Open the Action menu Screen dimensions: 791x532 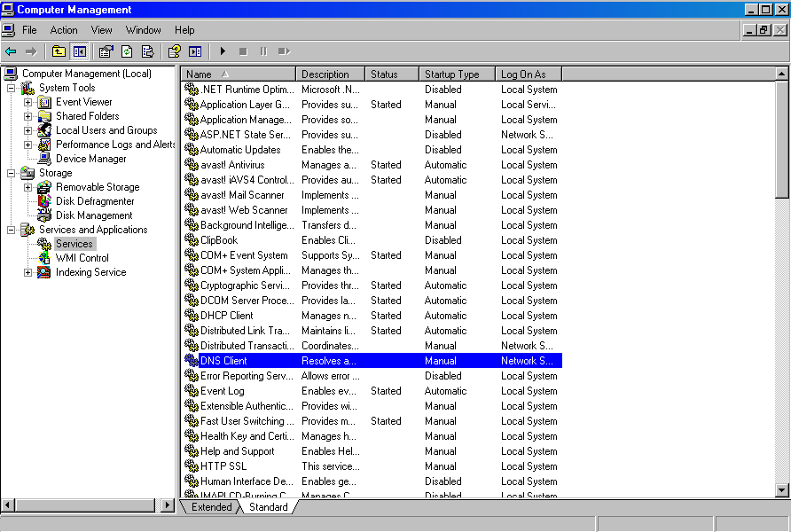pyautogui.click(x=64, y=30)
